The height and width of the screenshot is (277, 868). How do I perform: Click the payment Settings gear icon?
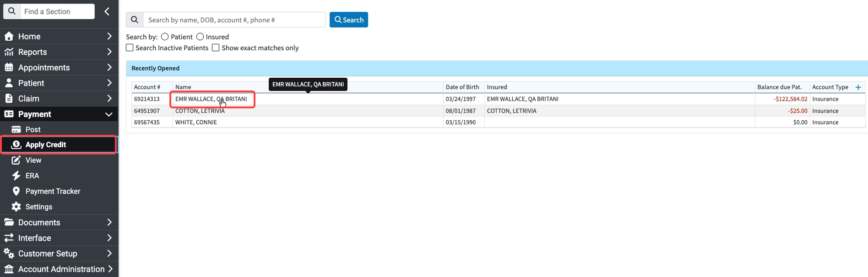tap(16, 207)
